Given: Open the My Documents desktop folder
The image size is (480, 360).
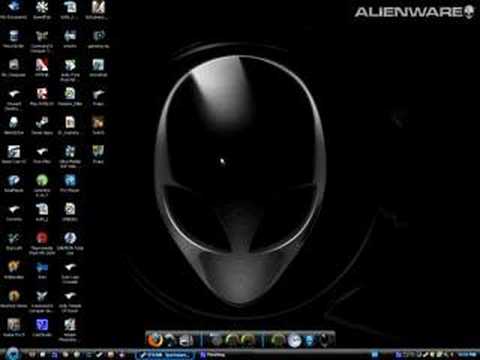Looking at the screenshot, I should tap(13, 9).
